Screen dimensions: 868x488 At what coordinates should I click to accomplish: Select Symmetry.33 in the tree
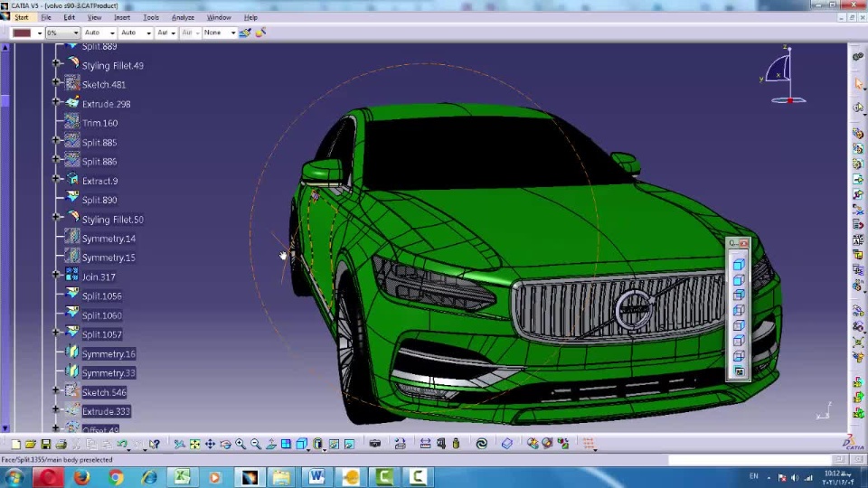pos(108,373)
